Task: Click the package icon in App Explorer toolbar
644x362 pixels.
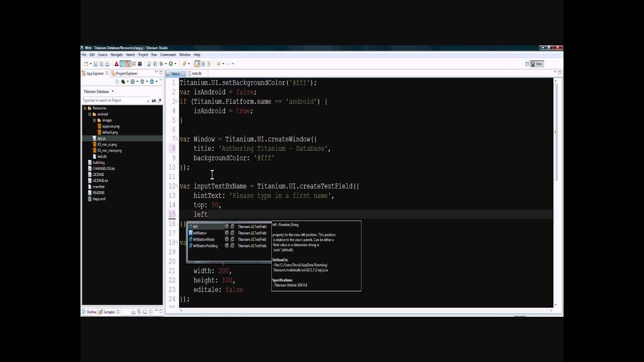Action: coord(142,81)
